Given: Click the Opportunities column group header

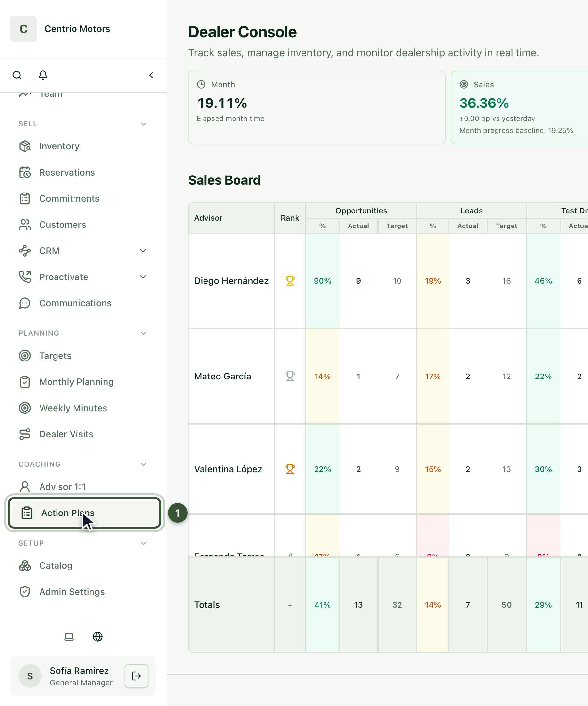Looking at the screenshot, I should (361, 211).
